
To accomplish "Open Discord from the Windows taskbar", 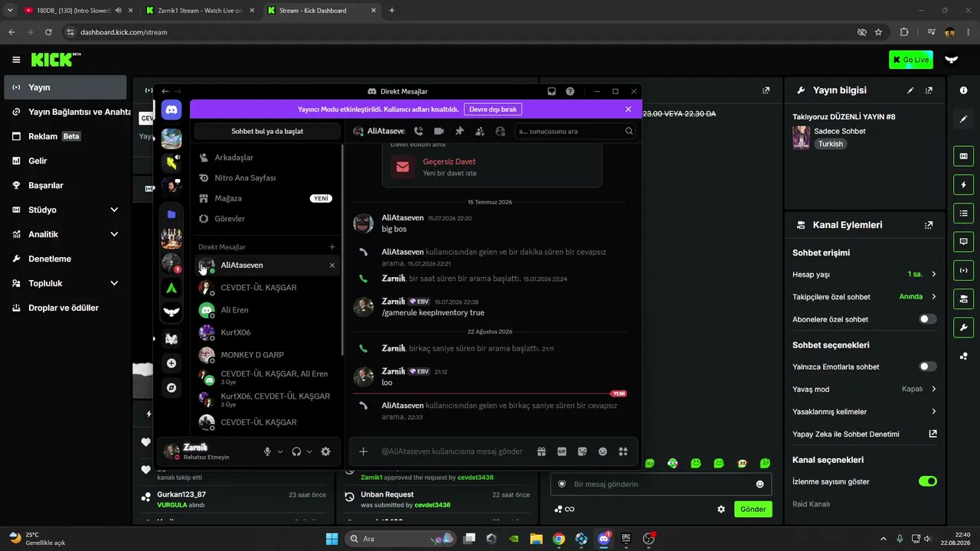I will pyautogui.click(x=603, y=539).
